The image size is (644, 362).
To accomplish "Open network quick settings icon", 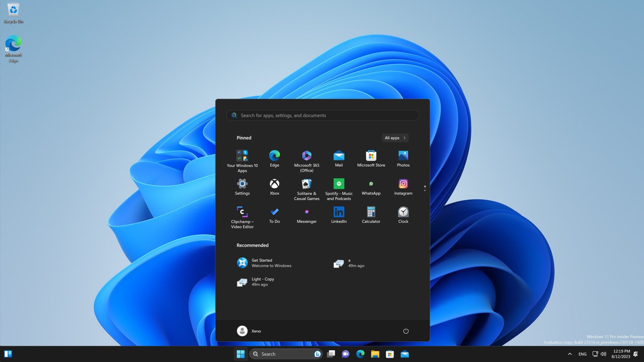I will (x=595, y=354).
